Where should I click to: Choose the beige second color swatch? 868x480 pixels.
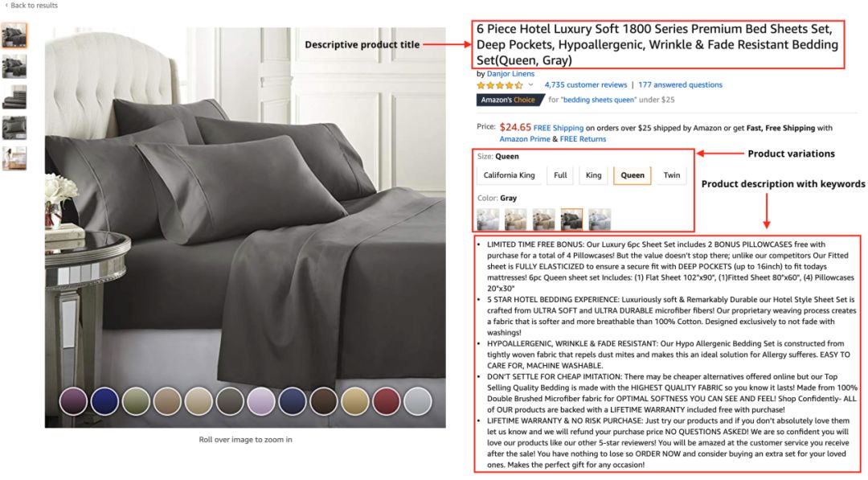(515, 219)
